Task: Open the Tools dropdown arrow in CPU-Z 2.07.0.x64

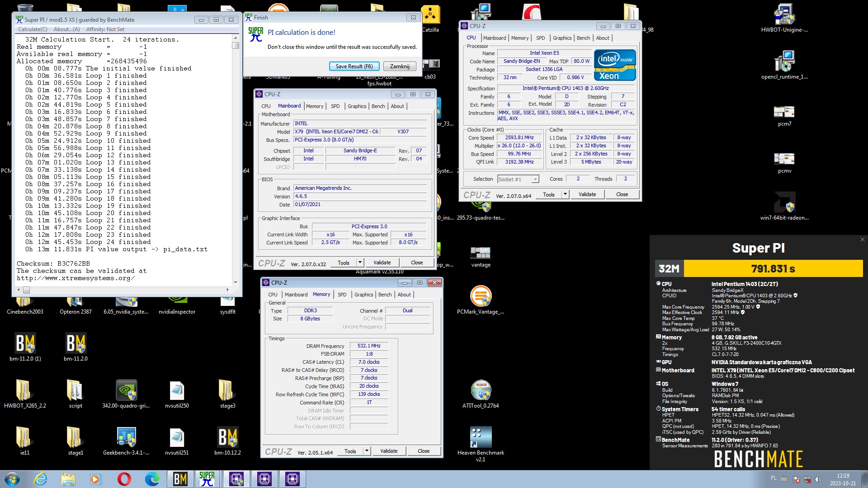Action: point(565,194)
